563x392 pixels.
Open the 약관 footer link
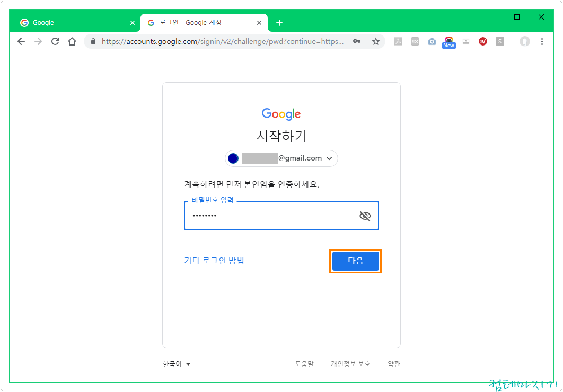click(394, 364)
